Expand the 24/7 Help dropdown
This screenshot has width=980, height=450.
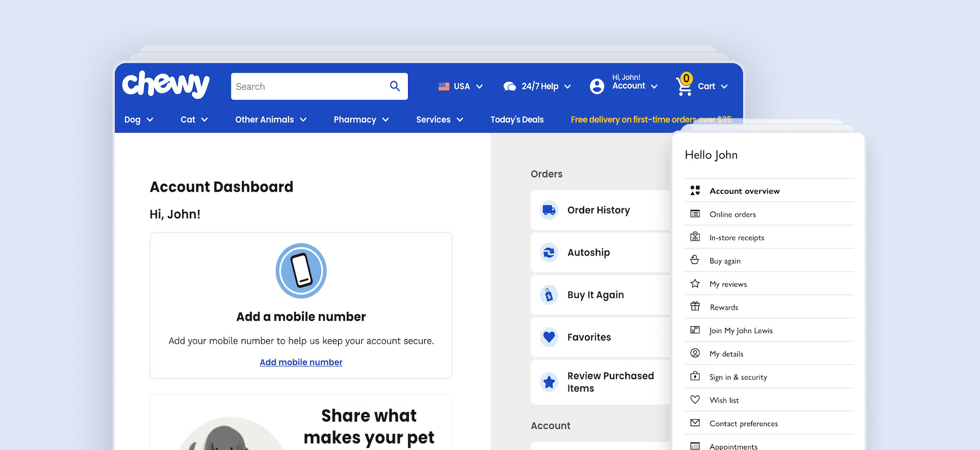tap(537, 86)
